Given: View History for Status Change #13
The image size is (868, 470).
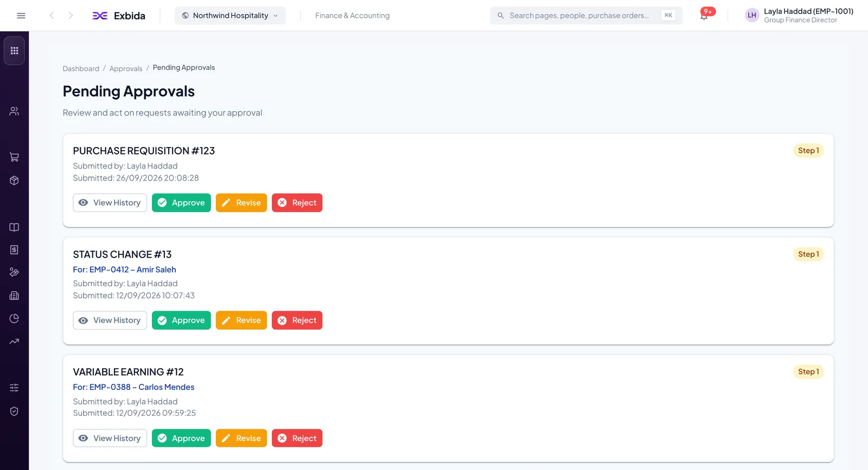Looking at the screenshot, I should click(110, 320).
